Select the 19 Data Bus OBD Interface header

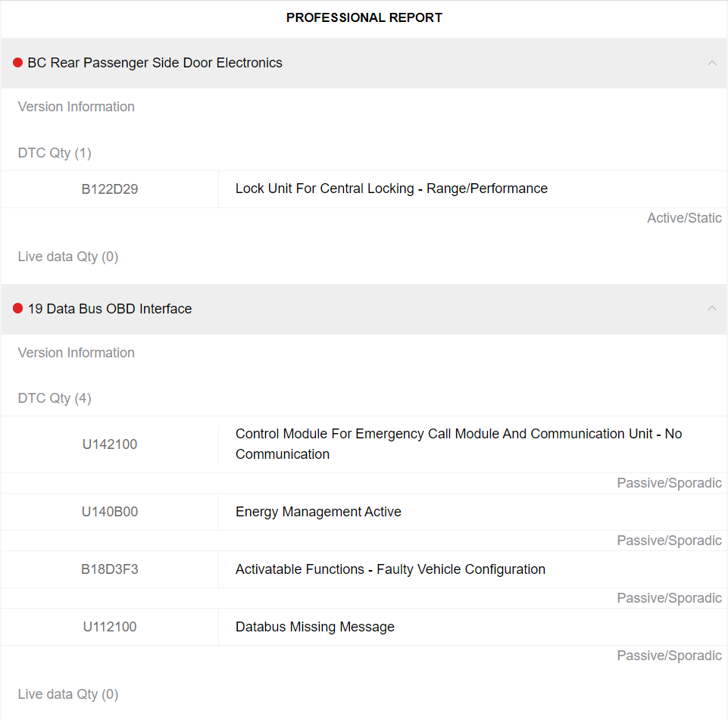pos(109,309)
